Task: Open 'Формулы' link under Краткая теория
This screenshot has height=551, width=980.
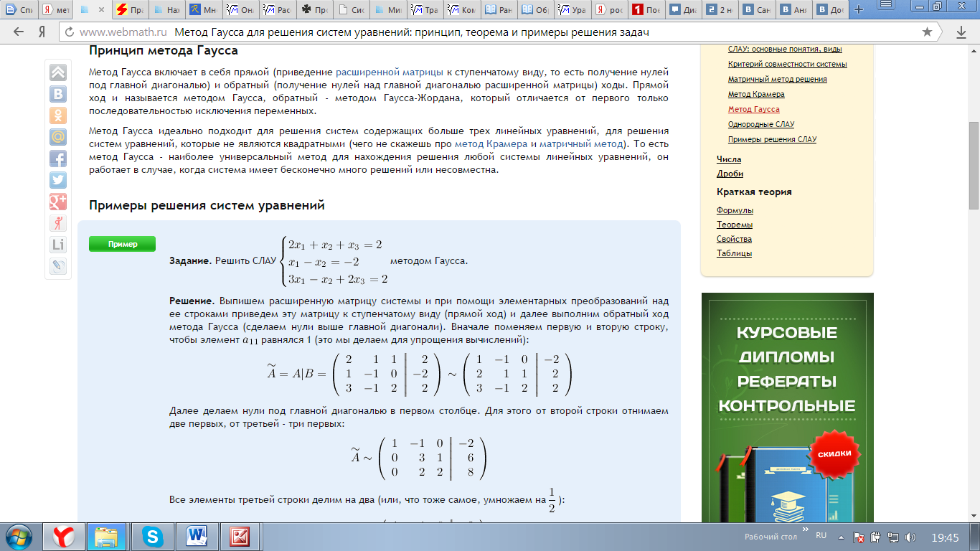Action: pyautogui.click(x=735, y=210)
